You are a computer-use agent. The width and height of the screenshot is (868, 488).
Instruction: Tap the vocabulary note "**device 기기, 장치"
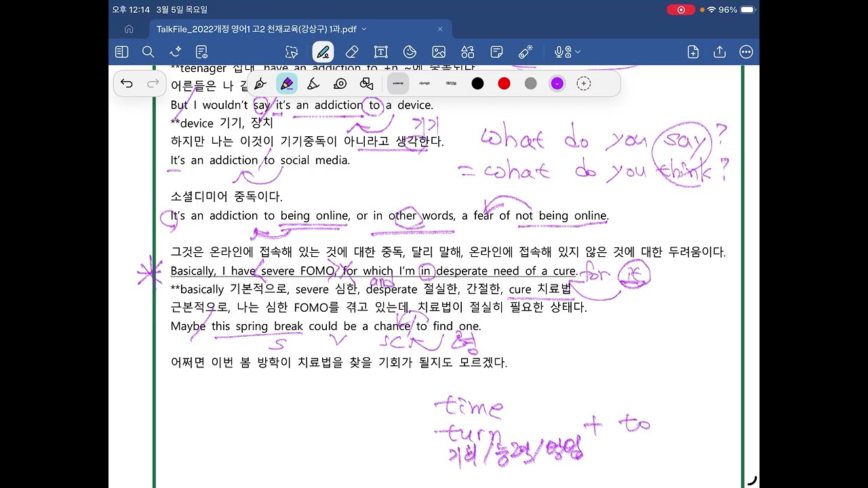(x=222, y=123)
